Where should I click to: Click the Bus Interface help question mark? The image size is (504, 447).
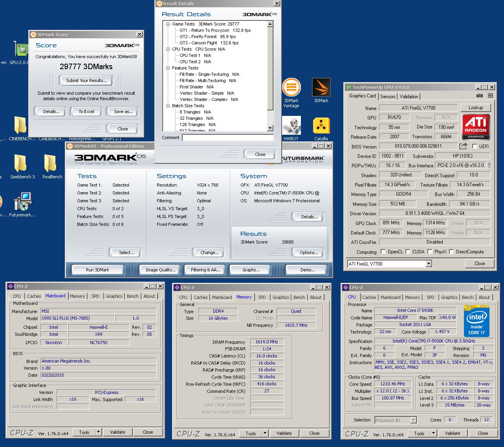pos(489,165)
